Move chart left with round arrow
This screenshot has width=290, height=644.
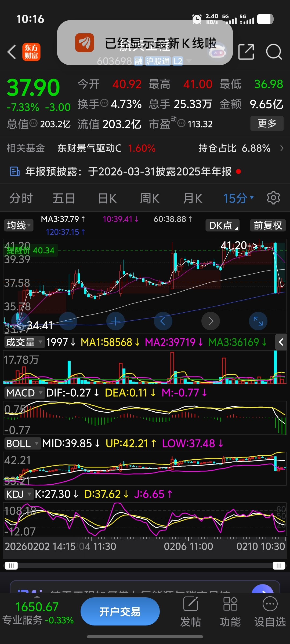tap(163, 321)
